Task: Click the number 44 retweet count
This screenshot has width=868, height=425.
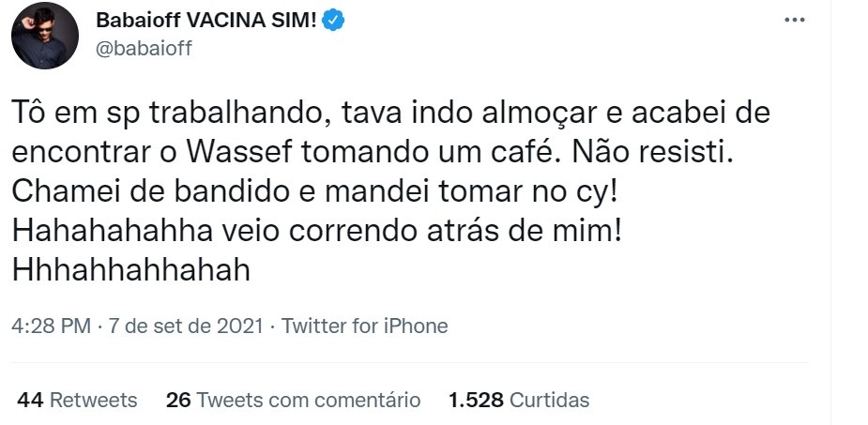Action: pyautogui.click(x=30, y=400)
